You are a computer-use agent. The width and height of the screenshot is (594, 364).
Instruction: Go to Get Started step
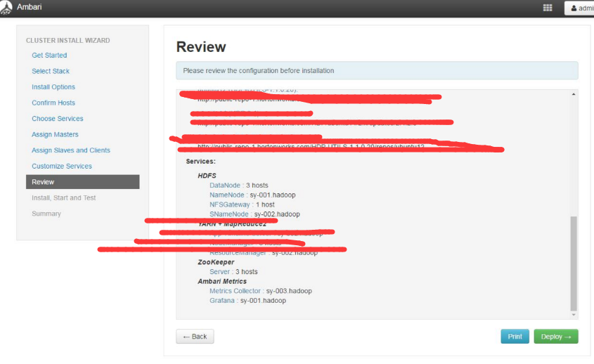(49, 56)
